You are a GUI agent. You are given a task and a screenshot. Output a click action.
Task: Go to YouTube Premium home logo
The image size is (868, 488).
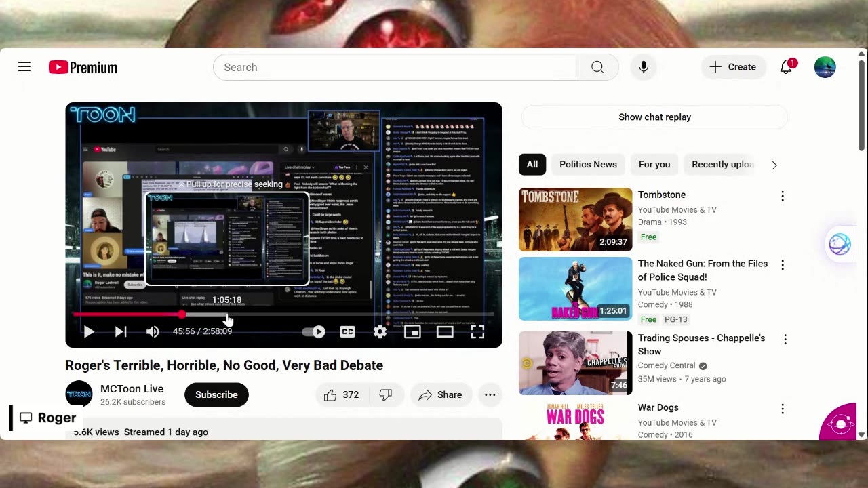[83, 67]
